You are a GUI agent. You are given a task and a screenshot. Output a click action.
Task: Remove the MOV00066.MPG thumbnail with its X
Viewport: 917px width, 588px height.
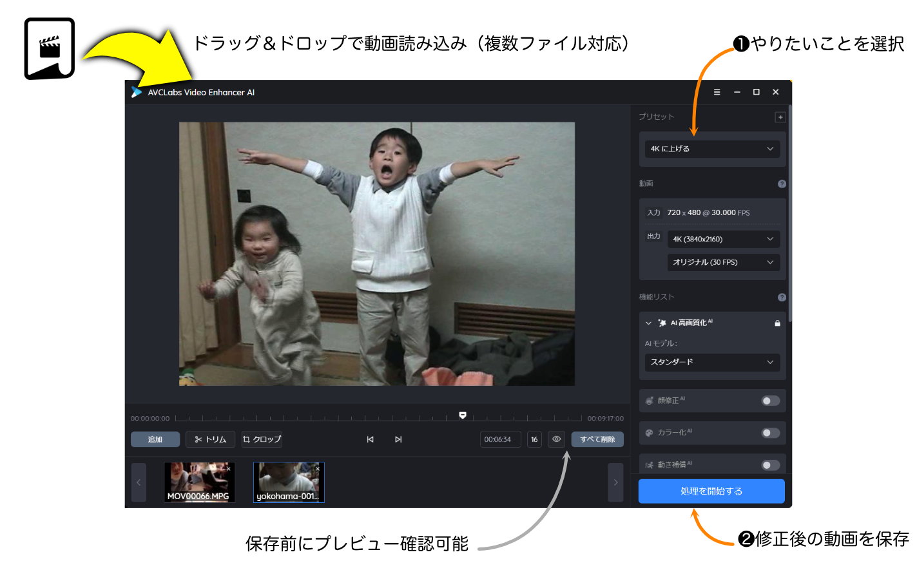[228, 469]
